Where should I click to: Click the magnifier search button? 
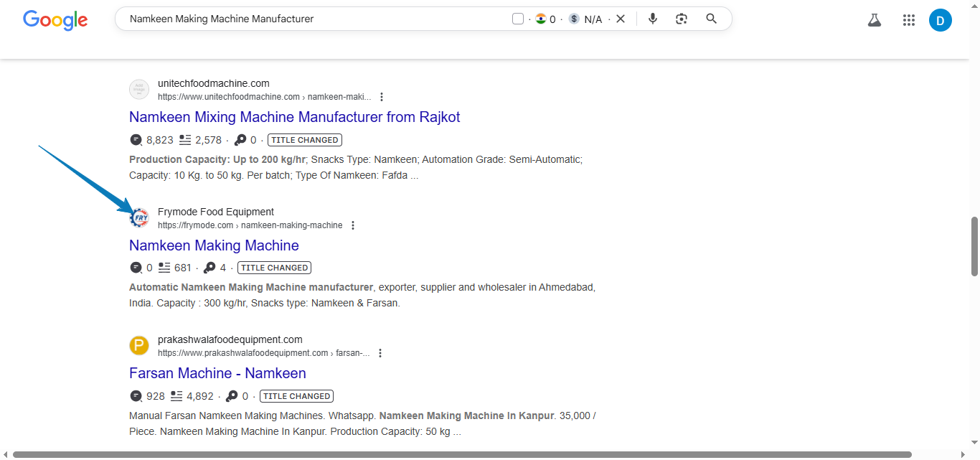coord(711,19)
